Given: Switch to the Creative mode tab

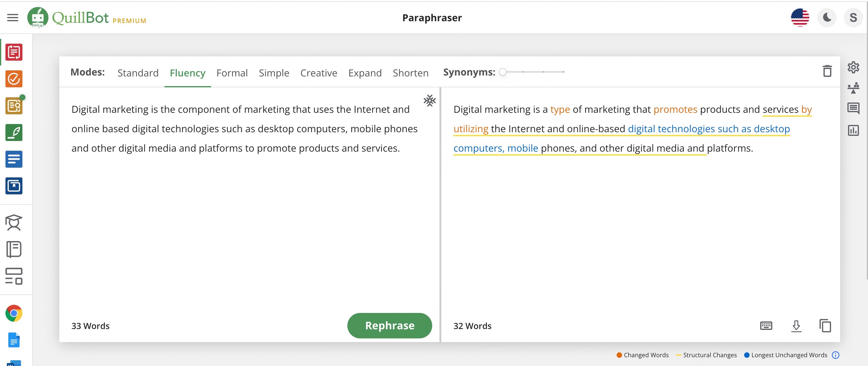Looking at the screenshot, I should (x=318, y=73).
